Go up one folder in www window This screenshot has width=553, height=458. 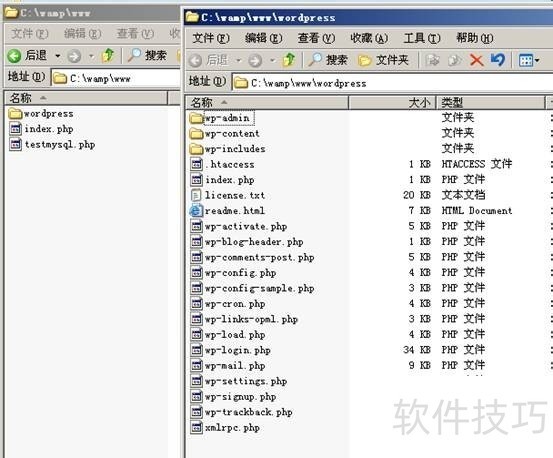tap(108, 55)
